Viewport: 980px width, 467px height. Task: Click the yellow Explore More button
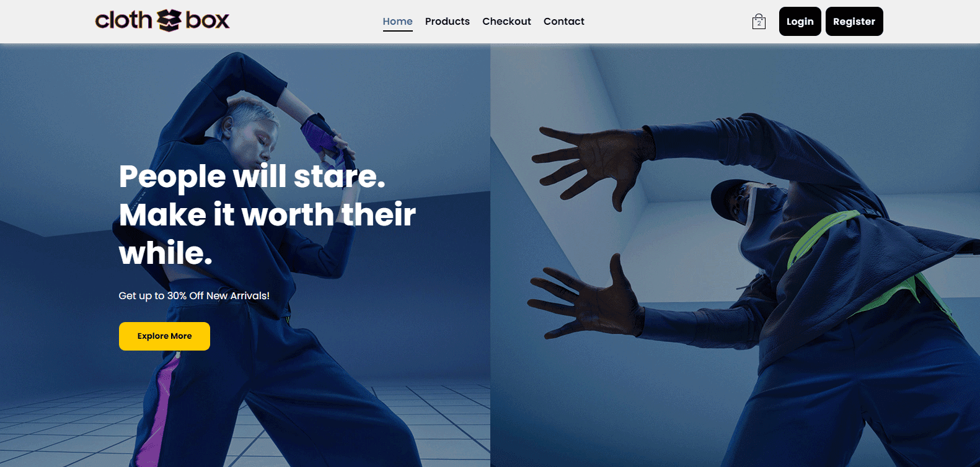point(164,336)
